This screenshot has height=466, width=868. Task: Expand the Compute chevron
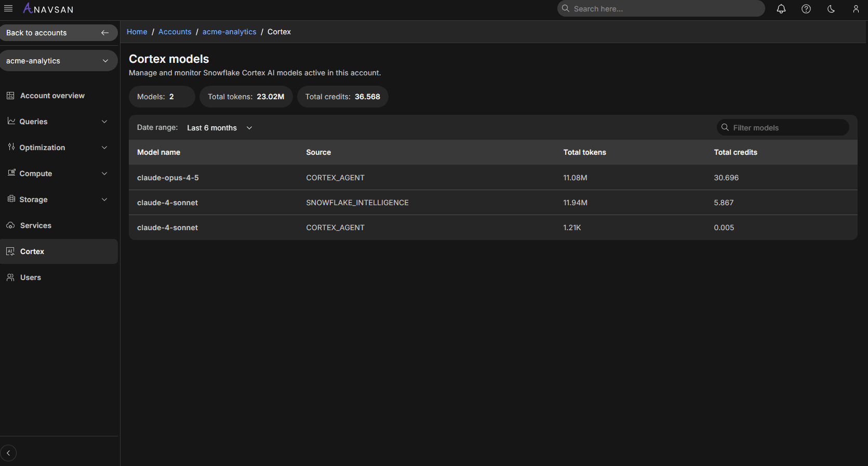104,174
